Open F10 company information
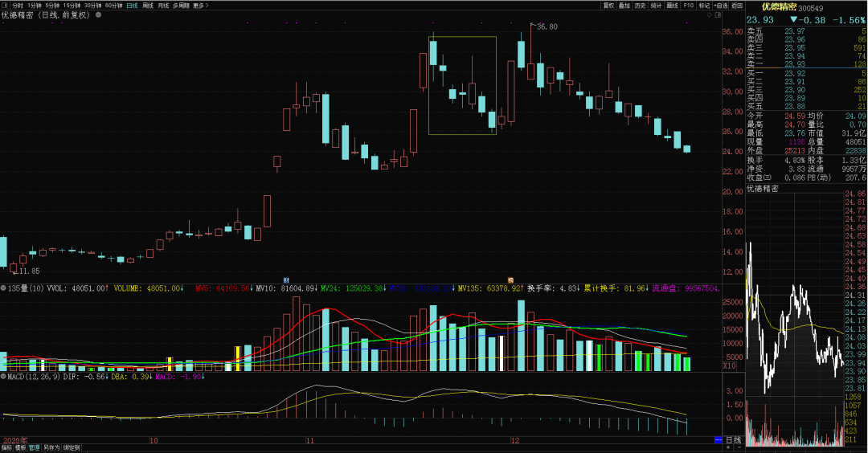The image size is (868, 453). click(x=688, y=6)
